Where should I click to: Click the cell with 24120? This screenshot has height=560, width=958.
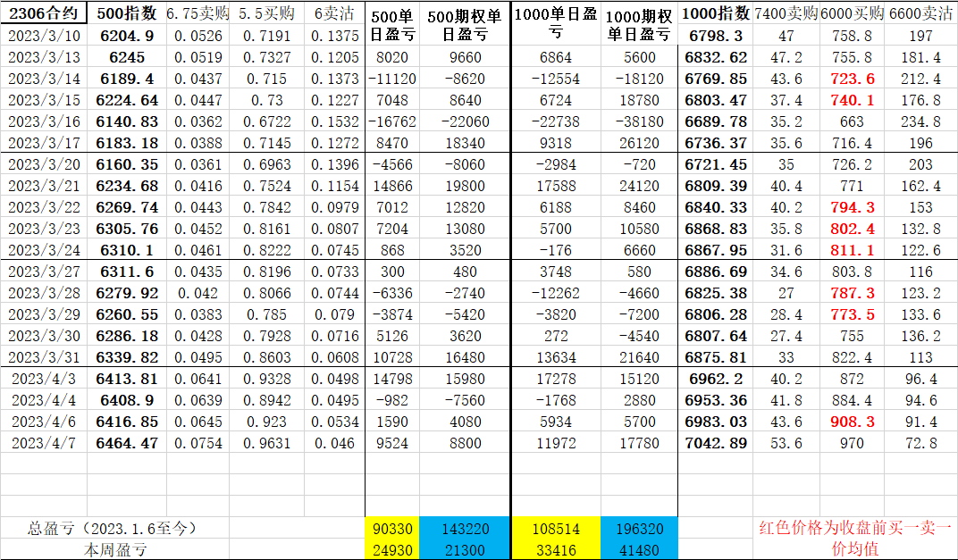639,186
